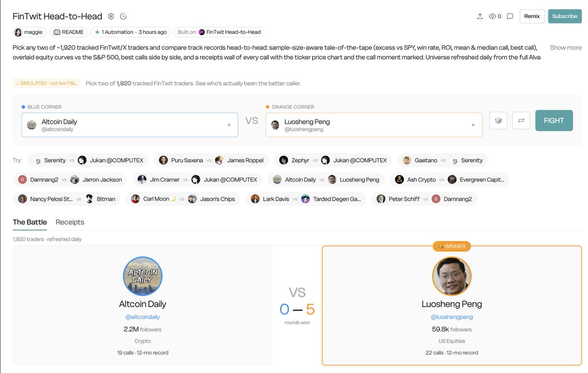Try Lark Davis vs Tarded Degen matchup
This screenshot has width=588, height=373.
tap(305, 199)
